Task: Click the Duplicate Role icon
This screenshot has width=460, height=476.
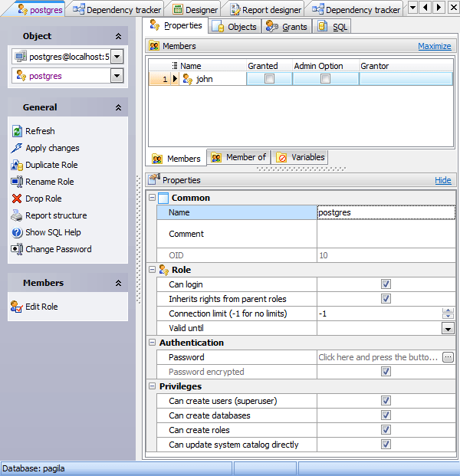Action: point(17,165)
